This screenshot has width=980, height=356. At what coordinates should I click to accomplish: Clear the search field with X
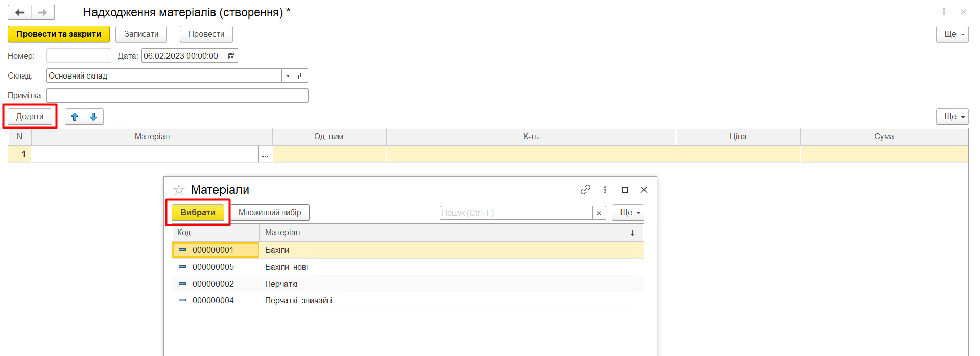pos(599,213)
